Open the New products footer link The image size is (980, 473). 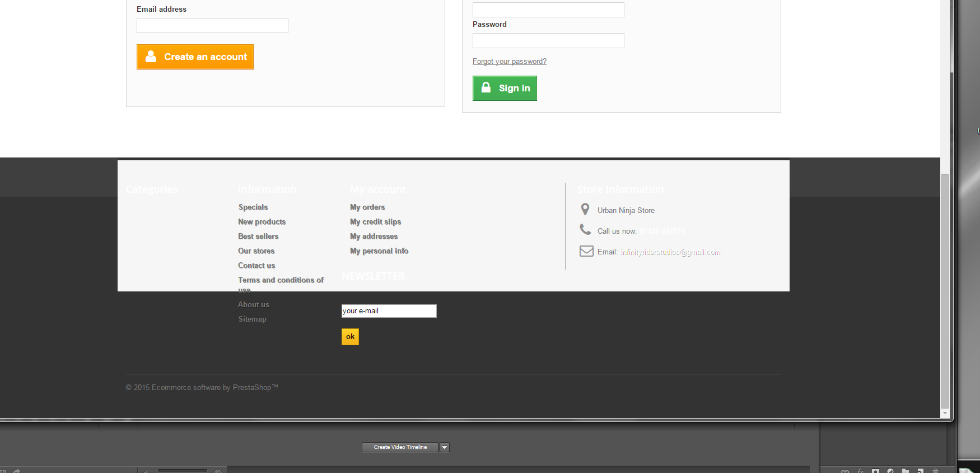[x=262, y=222]
